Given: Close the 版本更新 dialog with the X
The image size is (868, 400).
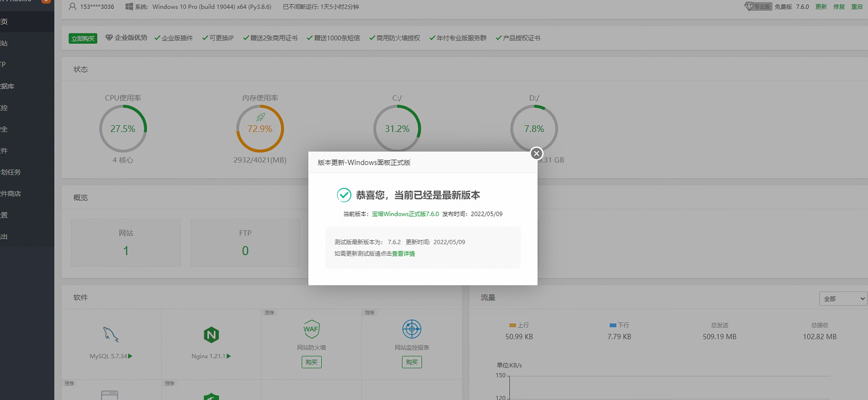Looking at the screenshot, I should [537, 154].
